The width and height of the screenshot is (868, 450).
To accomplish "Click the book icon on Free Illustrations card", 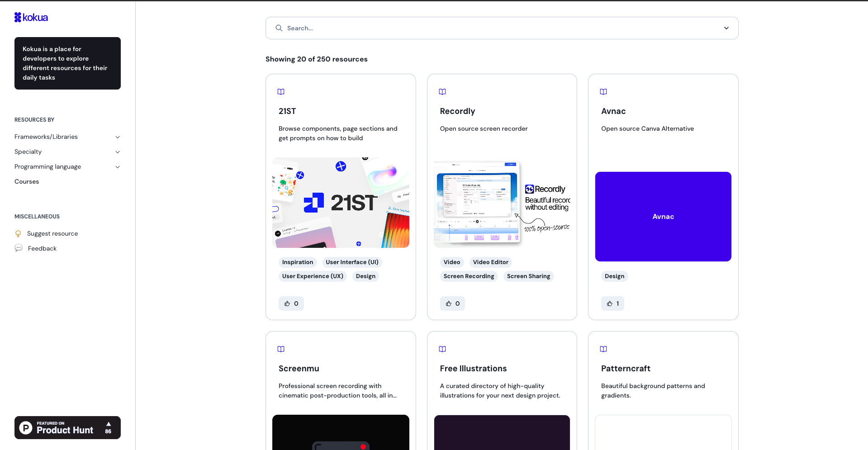I will 442,349.
